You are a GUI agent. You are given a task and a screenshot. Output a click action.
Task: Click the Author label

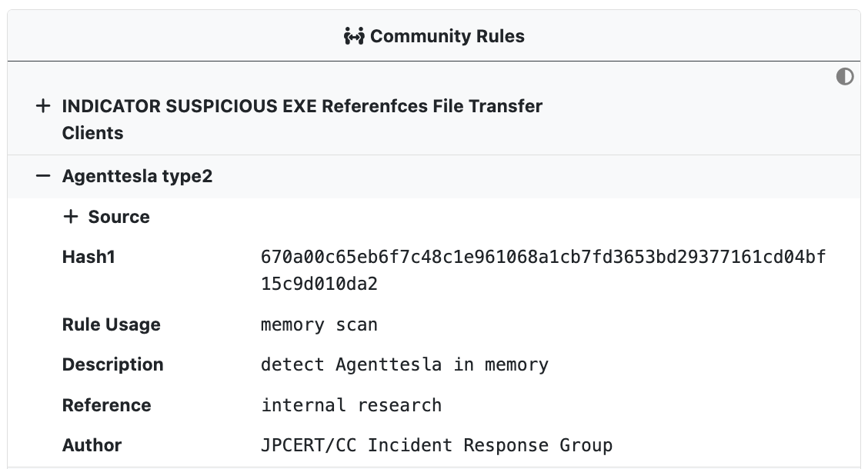92,445
